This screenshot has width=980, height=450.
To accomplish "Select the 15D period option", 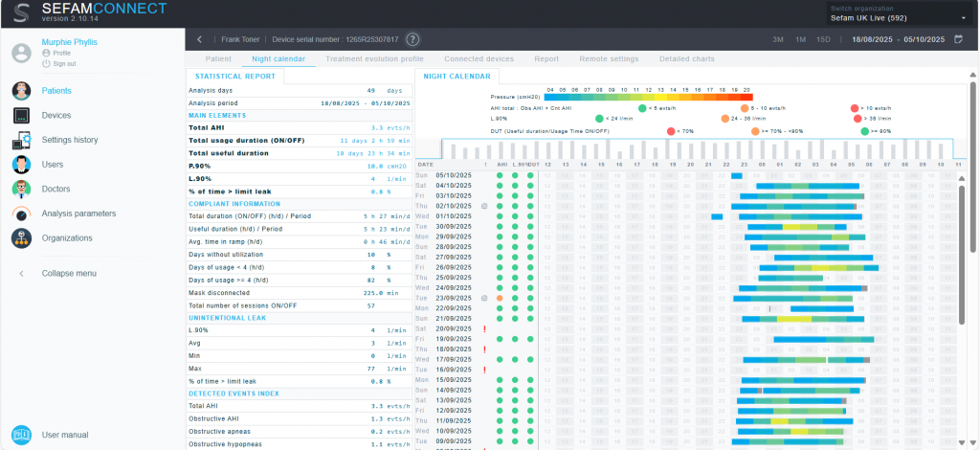I will (823, 39).
